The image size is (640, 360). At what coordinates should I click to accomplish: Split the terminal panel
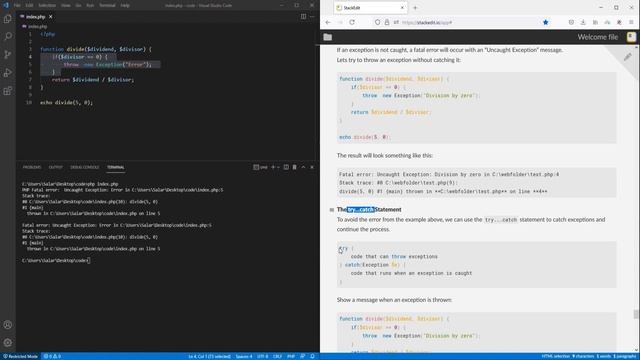286,167
